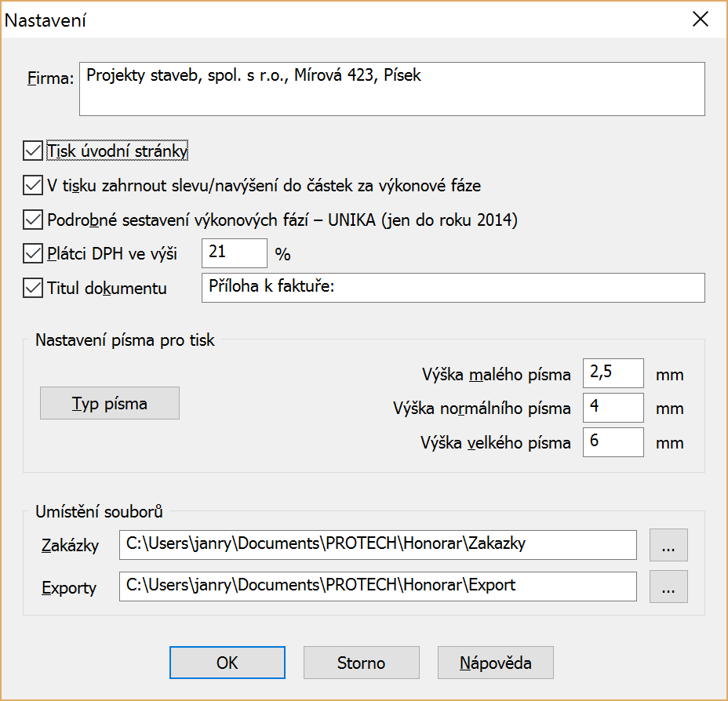The height and width of the screenshot is (701, 728).
Task: Click the Zakázky folder path field
Action: point(377,546)
